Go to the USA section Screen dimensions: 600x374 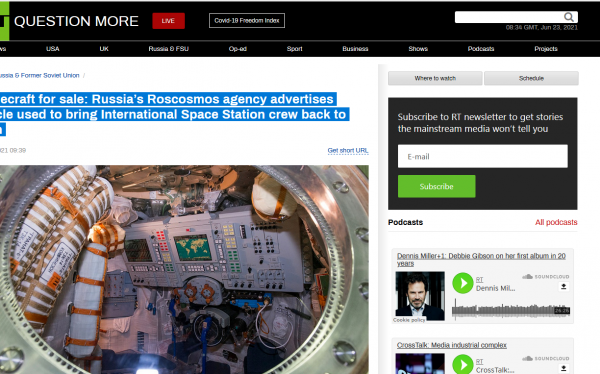click(53, 49)
